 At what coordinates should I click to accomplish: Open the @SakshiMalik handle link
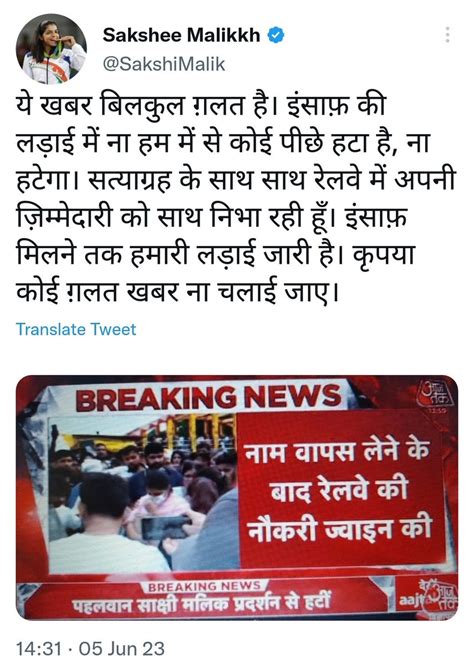164,64
